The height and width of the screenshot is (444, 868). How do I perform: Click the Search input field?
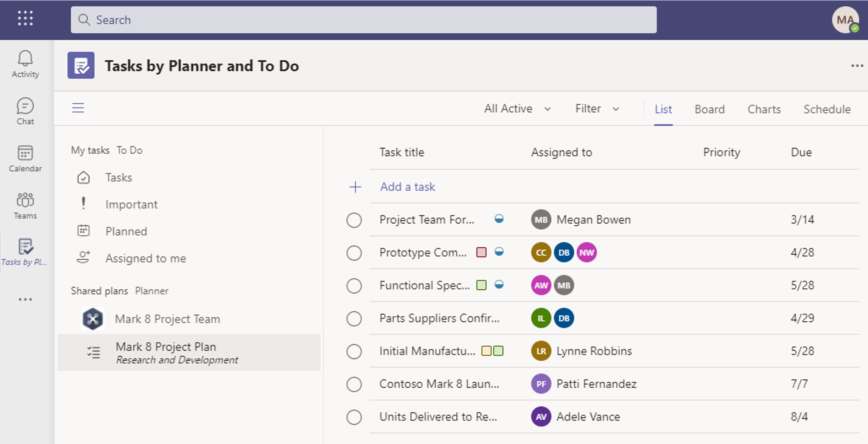click(363, 20)
